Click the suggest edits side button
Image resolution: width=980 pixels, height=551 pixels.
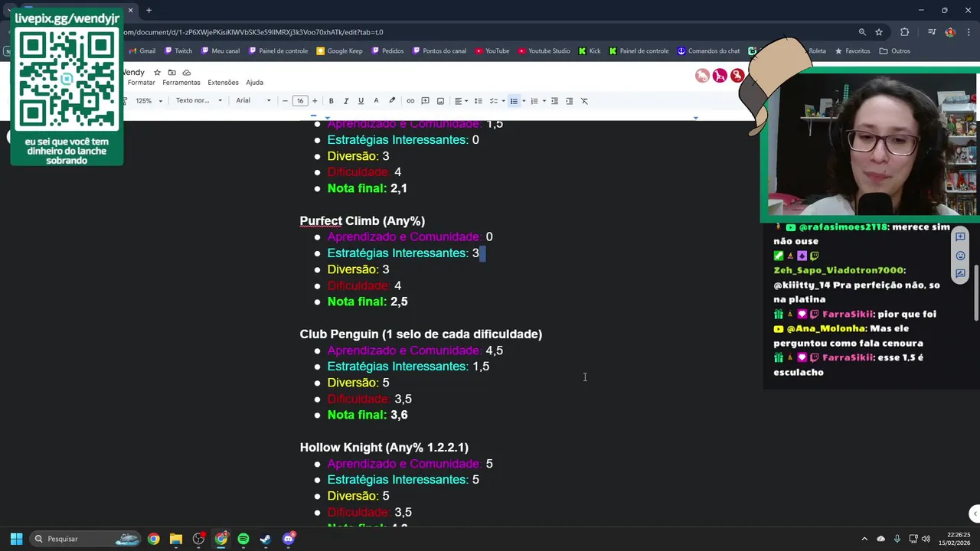[x=960, y=274]
